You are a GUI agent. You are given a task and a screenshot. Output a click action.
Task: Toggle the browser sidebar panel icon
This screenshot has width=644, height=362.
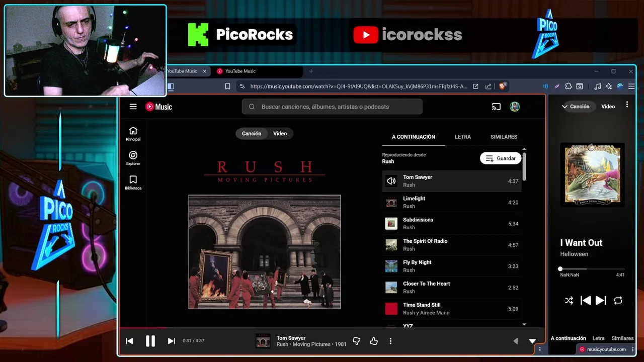coord(171,86)
